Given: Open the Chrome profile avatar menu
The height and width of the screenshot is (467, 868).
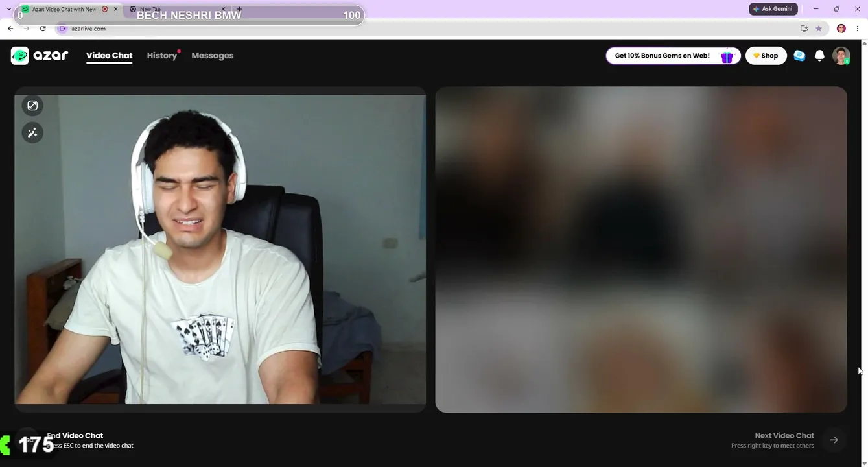Looking at the screenshot, I should click(x=841, y=29).
